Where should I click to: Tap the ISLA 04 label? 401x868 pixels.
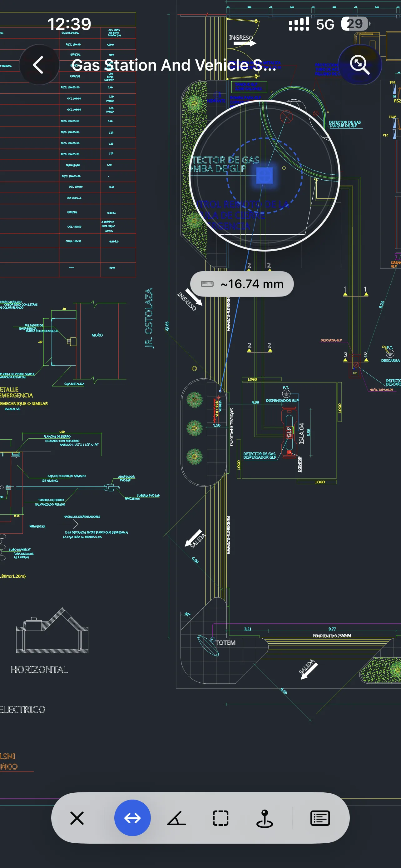point(302,433)
